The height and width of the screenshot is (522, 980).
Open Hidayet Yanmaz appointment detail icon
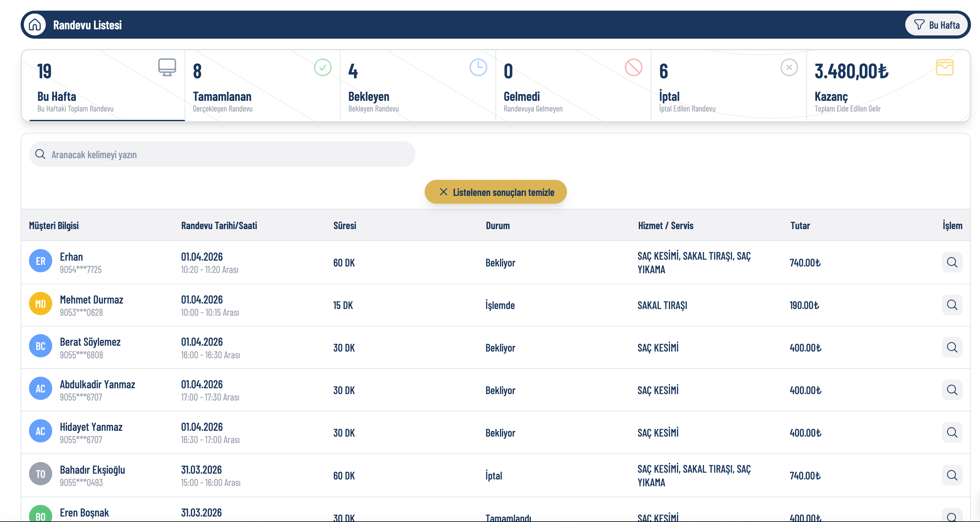click(952, 433)
